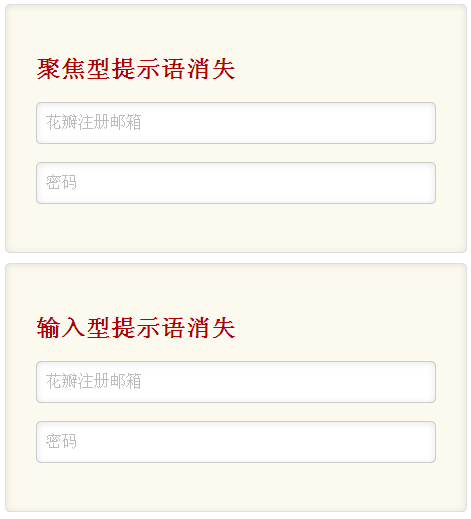This screenshot has width=471, height=519.
Task: Click the 输入型提示语消失 heading
Action: click(x=136, y=328)
